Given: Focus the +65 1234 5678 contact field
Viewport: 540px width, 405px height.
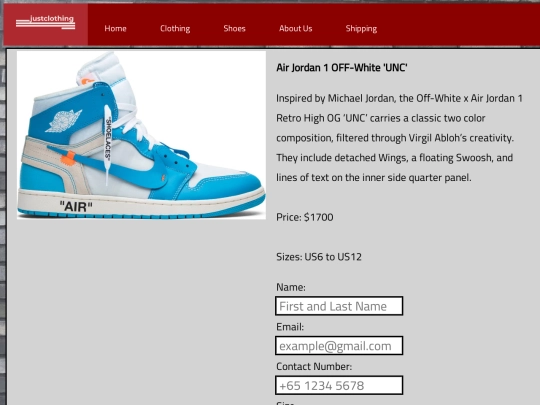Looking at the screenshot, I should (x=339, y=385).
